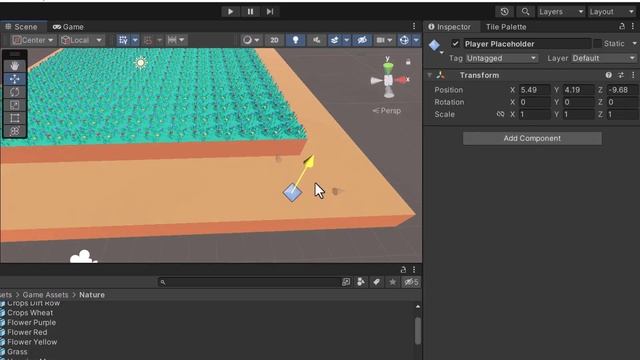Open the snap increment settings dropdown
The image size is (640, 360).
pos(176,40)
